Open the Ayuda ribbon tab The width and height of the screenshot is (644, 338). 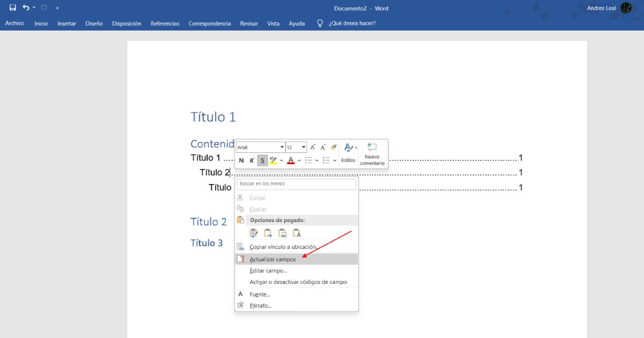coord(297,24)
